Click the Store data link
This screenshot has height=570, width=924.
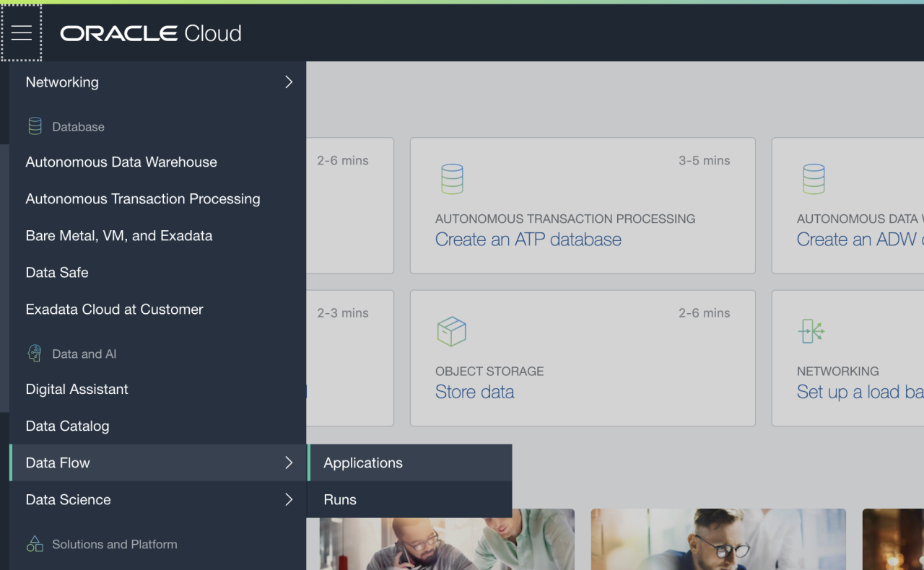(474, 392)
